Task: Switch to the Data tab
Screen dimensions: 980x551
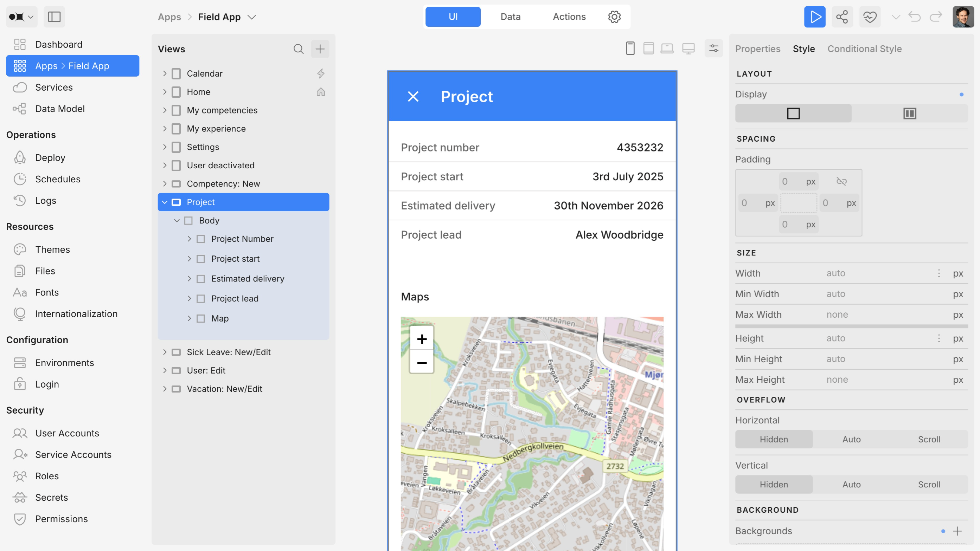Action: tap(510, 17)
